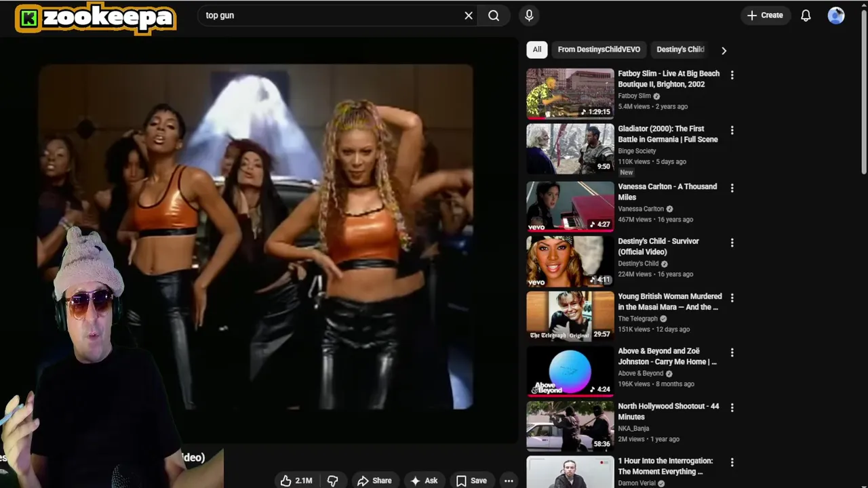Screen dimensions: 868x488
Task: Open the Vanessa Carlton piano thumbnail
Action: (x=570, y=206)
